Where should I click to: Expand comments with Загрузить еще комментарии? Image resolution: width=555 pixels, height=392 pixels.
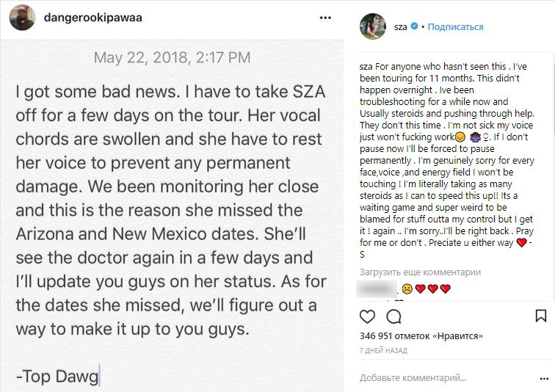pos(420,272)
